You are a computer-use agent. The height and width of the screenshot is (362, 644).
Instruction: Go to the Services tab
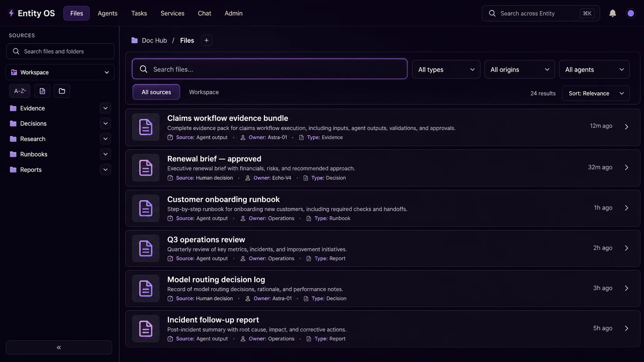coord(173,13)
